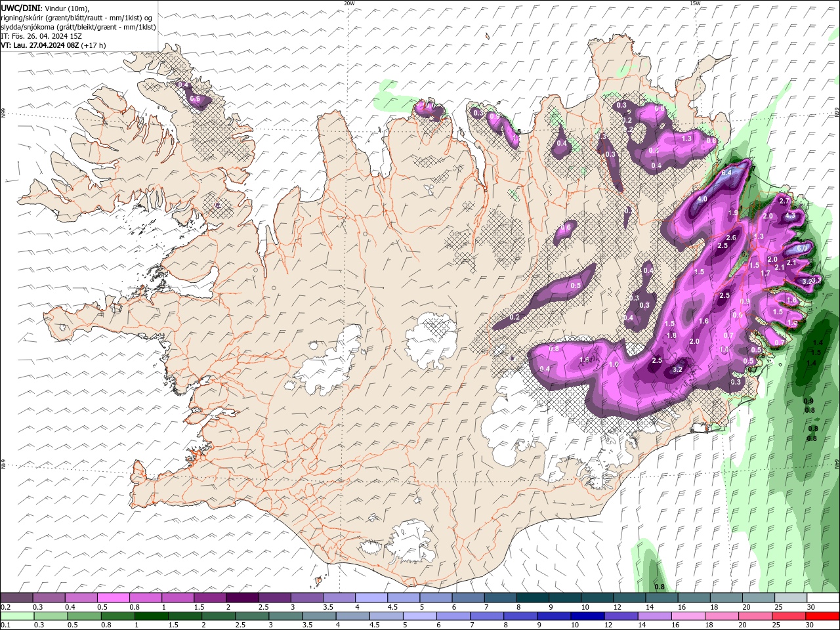This screenshot has width=840, height=630.
Task: Click the 20W longitude label
Action: 349,3
